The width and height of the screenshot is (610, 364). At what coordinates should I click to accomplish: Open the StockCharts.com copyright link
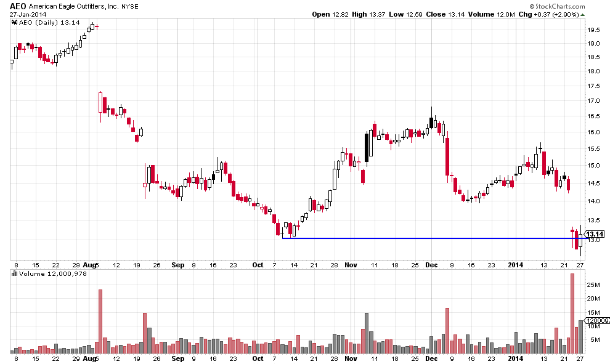[557, 6]
